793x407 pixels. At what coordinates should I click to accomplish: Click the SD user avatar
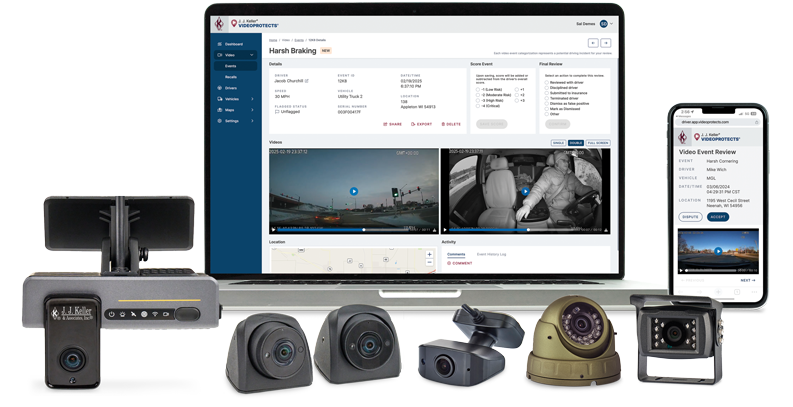(x=603, y=24)
